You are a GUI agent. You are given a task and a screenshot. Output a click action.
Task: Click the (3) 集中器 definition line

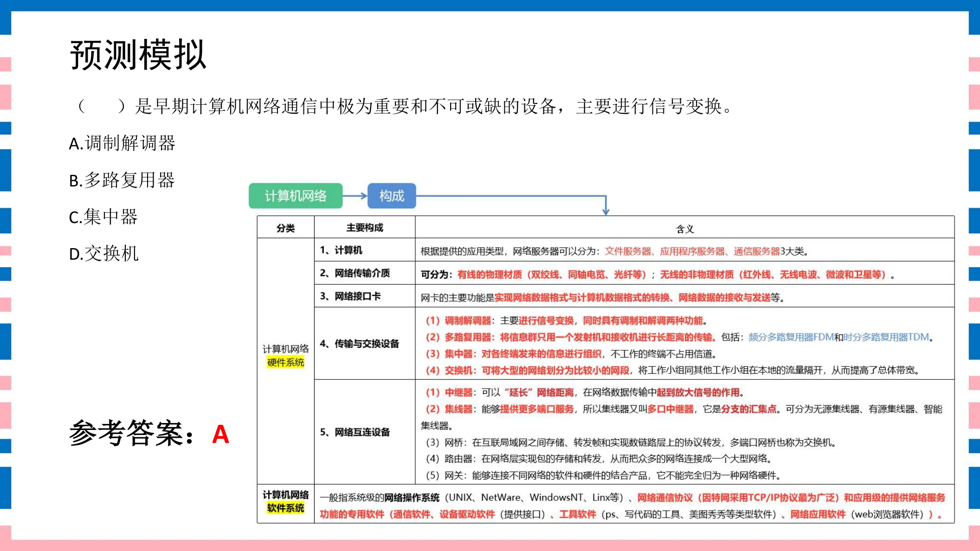pyautogui.click(x=571, y=354)
